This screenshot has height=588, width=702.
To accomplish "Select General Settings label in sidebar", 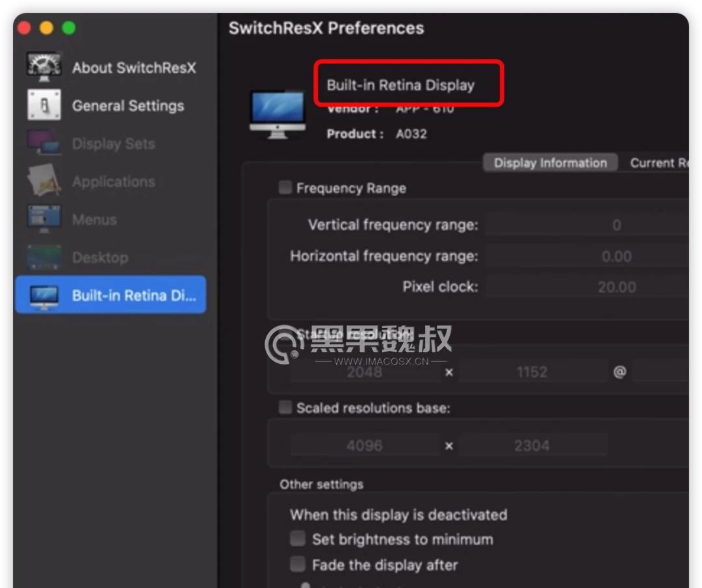I will point(128,105).
